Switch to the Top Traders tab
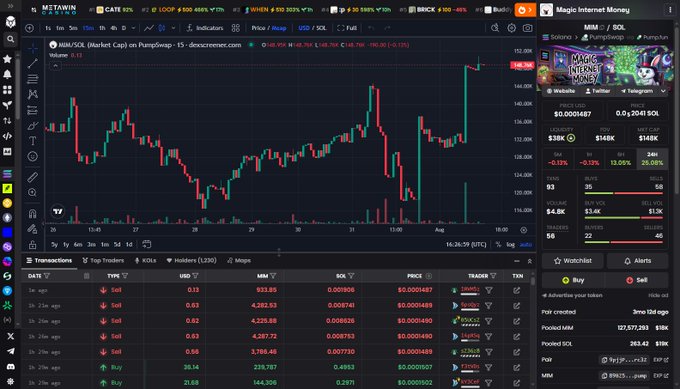Image resolution: width=680 pixels, height=389 pixels. click(103, 261)
